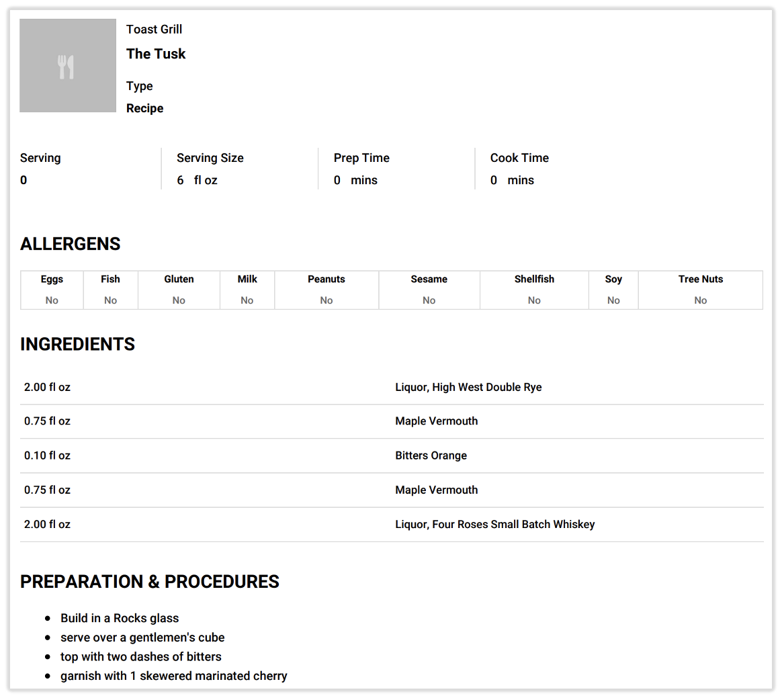Click the INGREDIENTS section heading

(77, 344)
